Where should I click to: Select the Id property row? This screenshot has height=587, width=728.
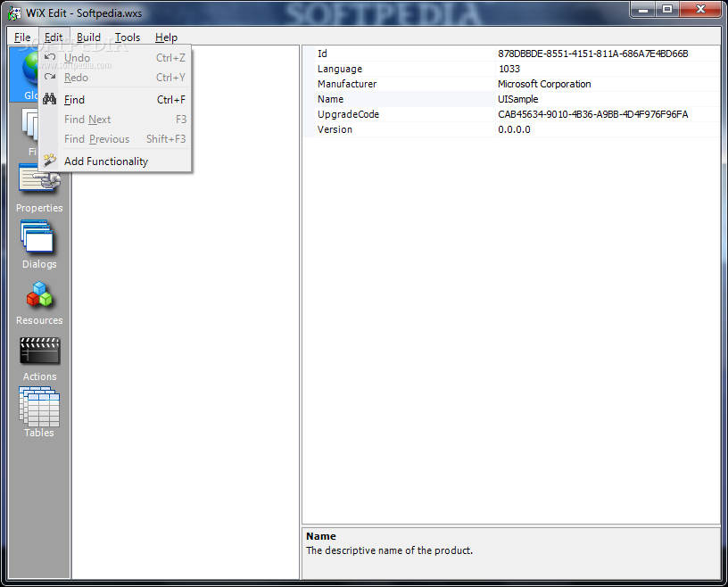[x=511, y=54]
